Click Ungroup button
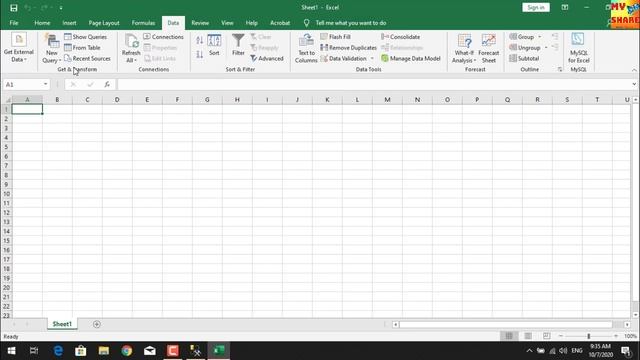The width and height of the screenshot is (640, 360). (x=525, y=48)
